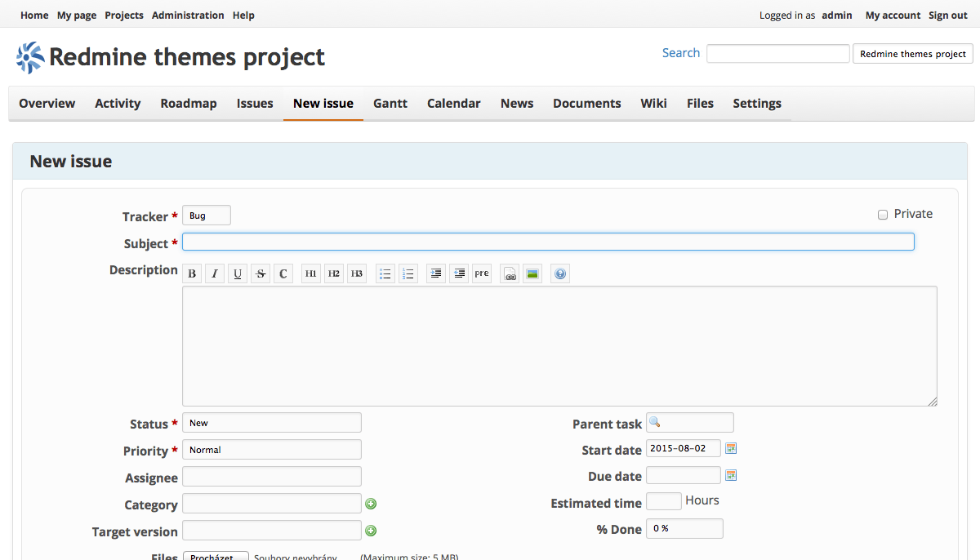Open the Projects link

[x=124, y=16]
